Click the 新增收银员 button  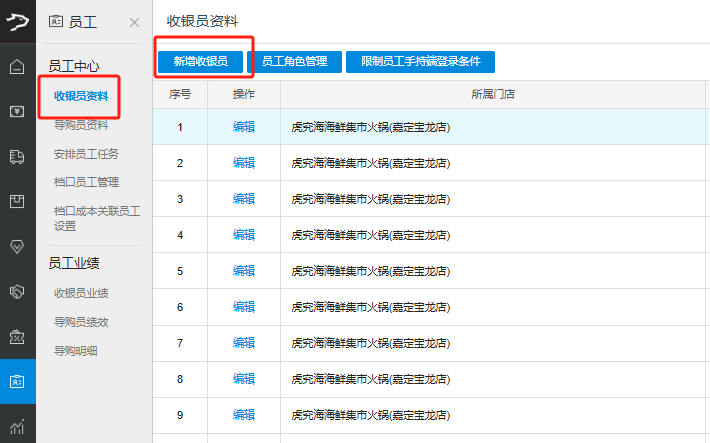coord(201,62)
